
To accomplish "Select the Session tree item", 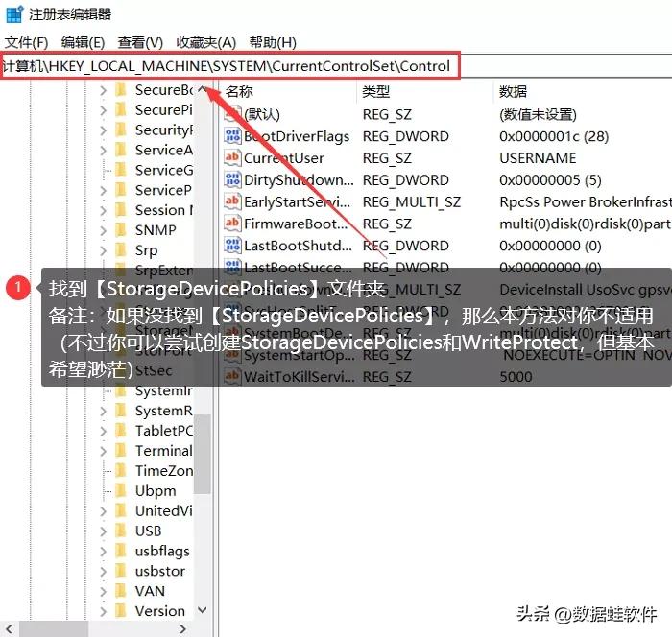I will [164, 210].
